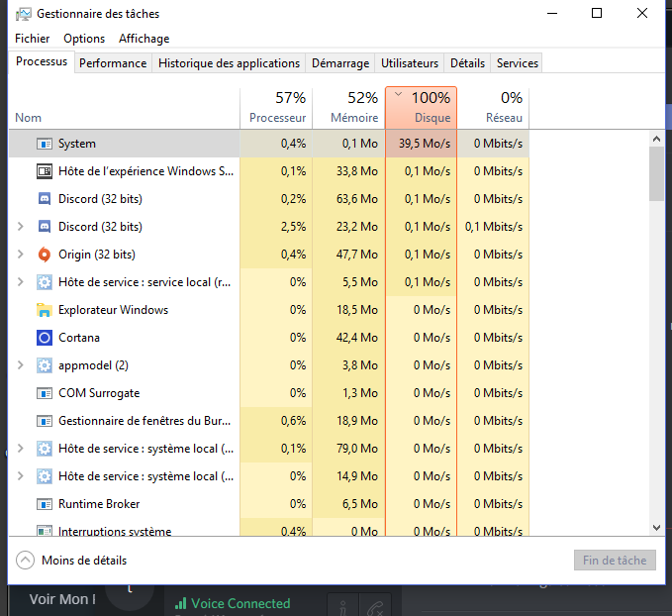Expand the appmodel (2) group
This screenshot has height=616, width=672.
pyautogui.click(x=20, y=365)
